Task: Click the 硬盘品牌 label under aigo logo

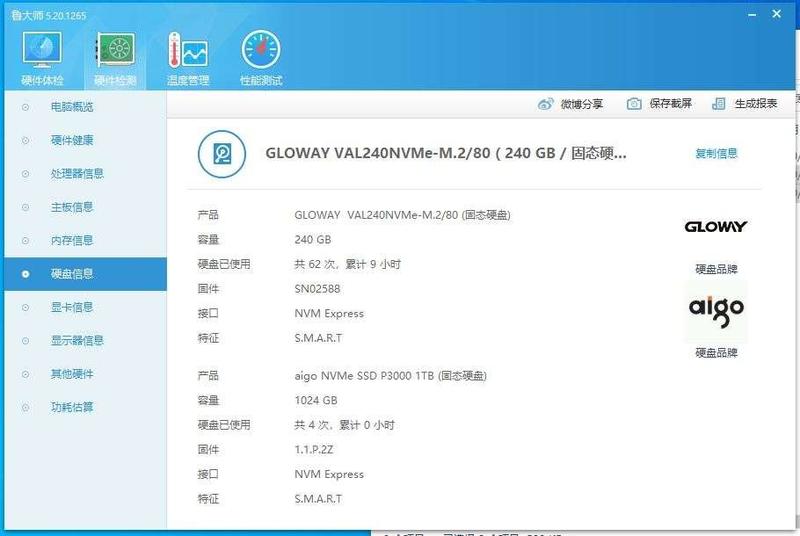Action: click(716, 352)
